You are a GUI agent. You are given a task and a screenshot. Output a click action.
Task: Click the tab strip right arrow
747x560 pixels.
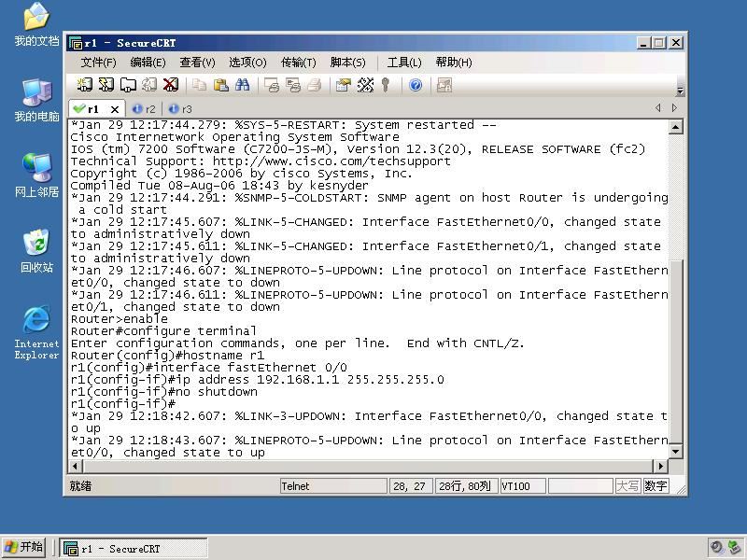click(x=674, y=108)
